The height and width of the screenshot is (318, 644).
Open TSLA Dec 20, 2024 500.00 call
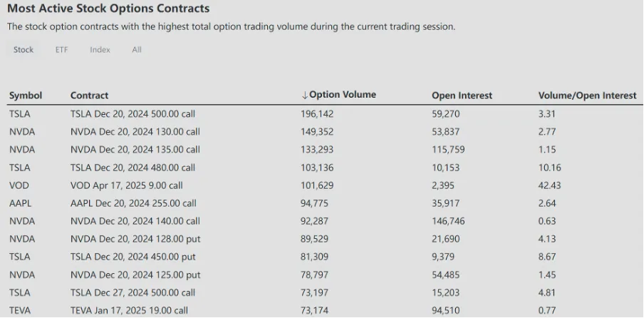[133, 113]
